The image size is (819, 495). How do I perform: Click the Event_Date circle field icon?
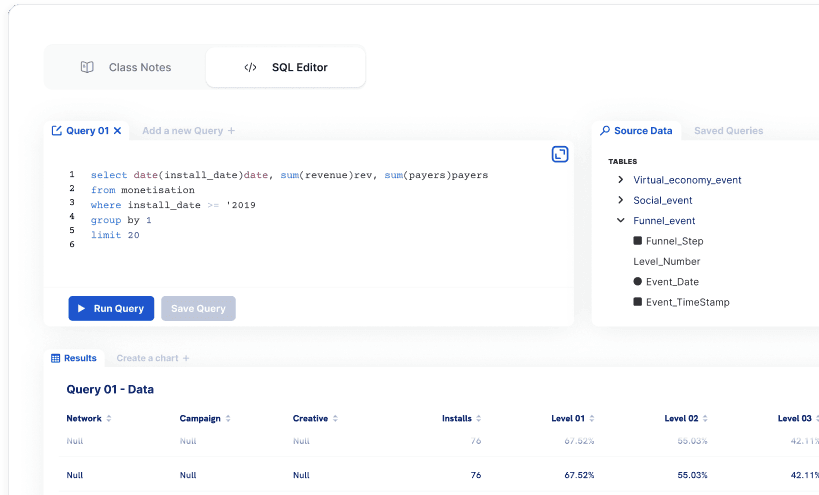(x=637, y=282)
